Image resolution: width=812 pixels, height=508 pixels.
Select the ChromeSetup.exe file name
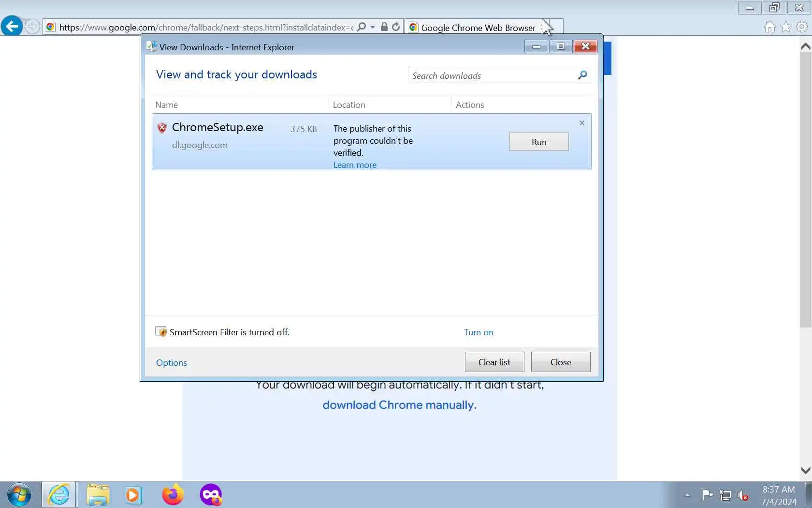click(x=217, y=127)
